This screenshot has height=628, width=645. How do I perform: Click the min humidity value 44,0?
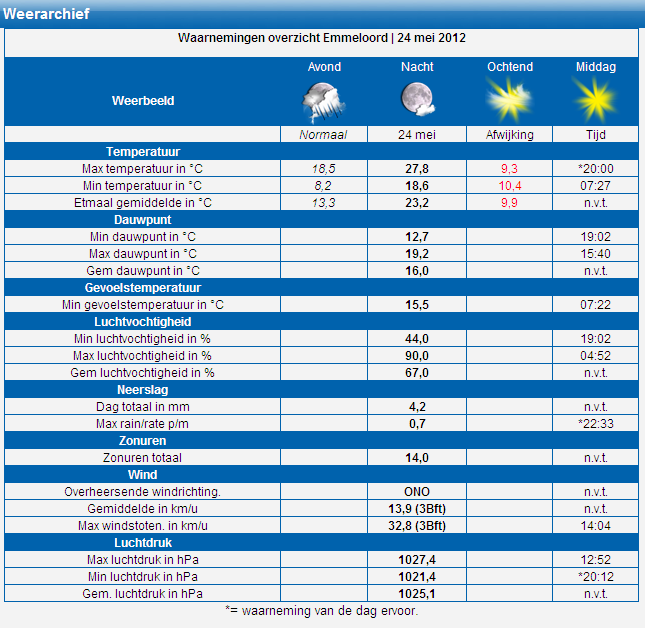click(417, 339)
